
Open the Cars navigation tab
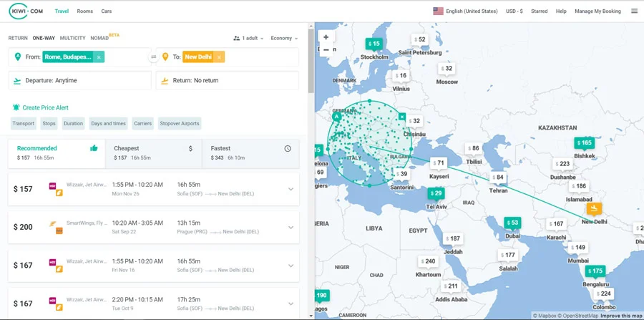tap(107, 11)
